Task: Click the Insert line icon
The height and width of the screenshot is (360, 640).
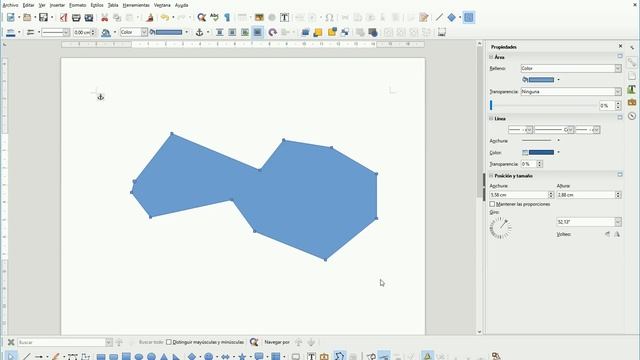Action: tap(439, 18)
